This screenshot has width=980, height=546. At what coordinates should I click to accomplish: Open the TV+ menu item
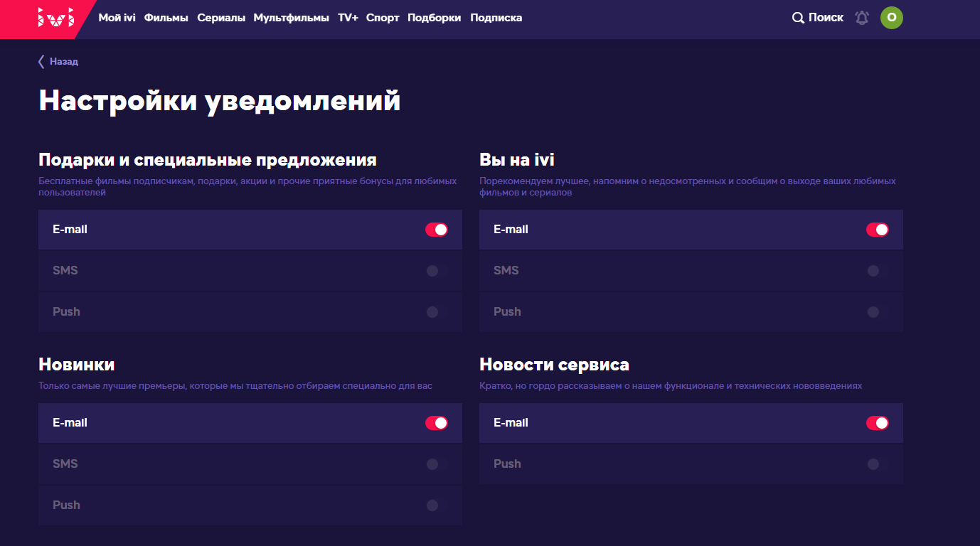click(x=348, y=18)
